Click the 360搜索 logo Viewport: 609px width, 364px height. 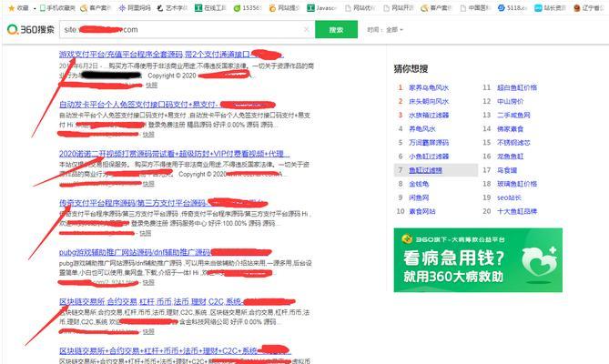[31, 29]
